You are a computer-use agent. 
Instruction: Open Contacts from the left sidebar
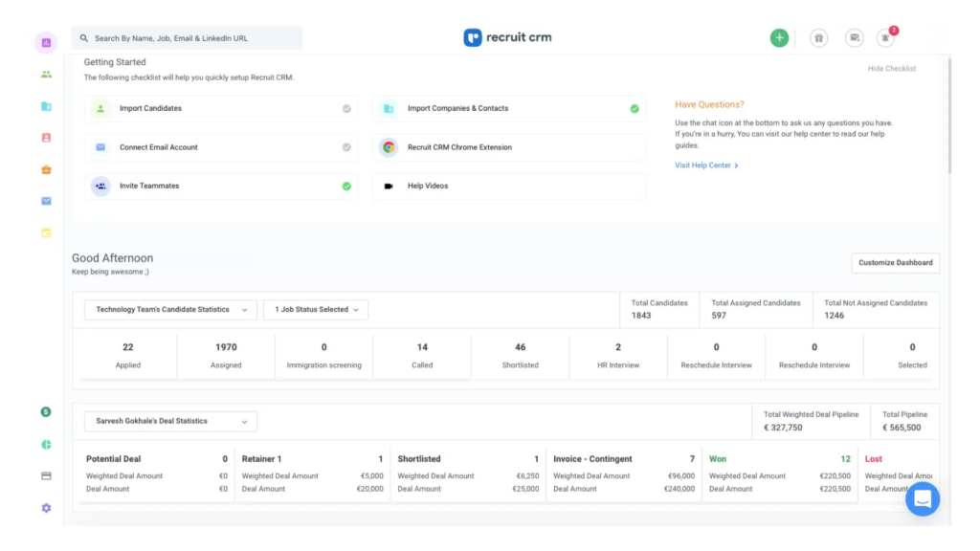point(46,138)
